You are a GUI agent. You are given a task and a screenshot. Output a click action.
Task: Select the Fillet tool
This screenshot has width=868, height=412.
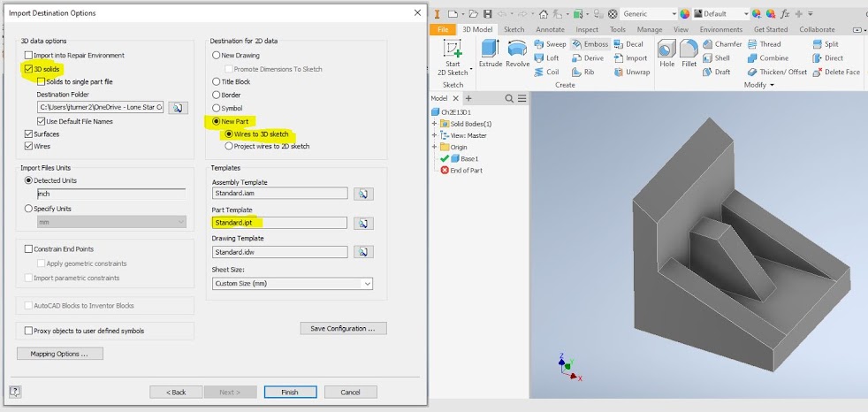pos(689,54)
